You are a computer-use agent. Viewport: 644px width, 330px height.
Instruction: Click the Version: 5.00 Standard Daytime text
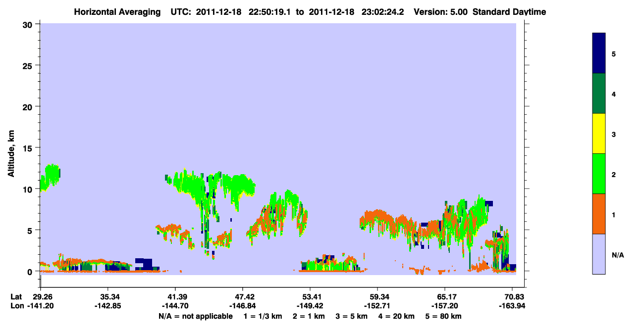480,12
